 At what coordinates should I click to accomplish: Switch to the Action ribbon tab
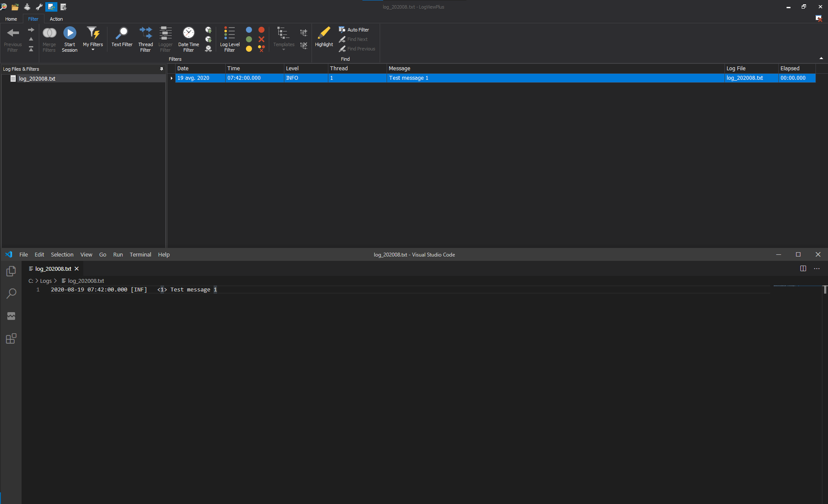[56, 19]
